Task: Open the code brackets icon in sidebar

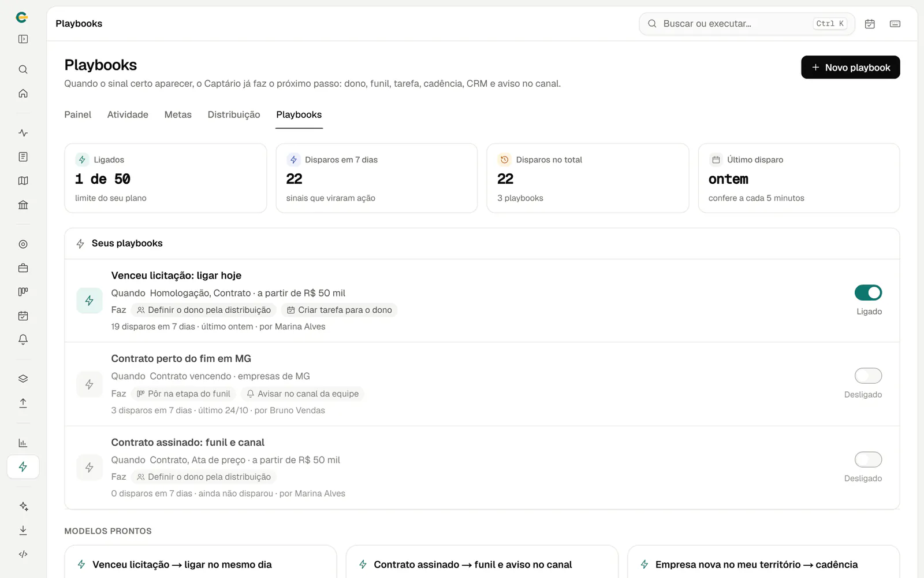Action: click(23, 554)
